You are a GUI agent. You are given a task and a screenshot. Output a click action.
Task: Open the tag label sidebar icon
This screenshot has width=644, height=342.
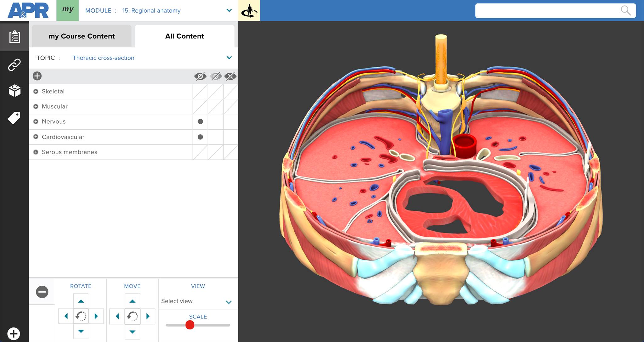click(14, 118)
